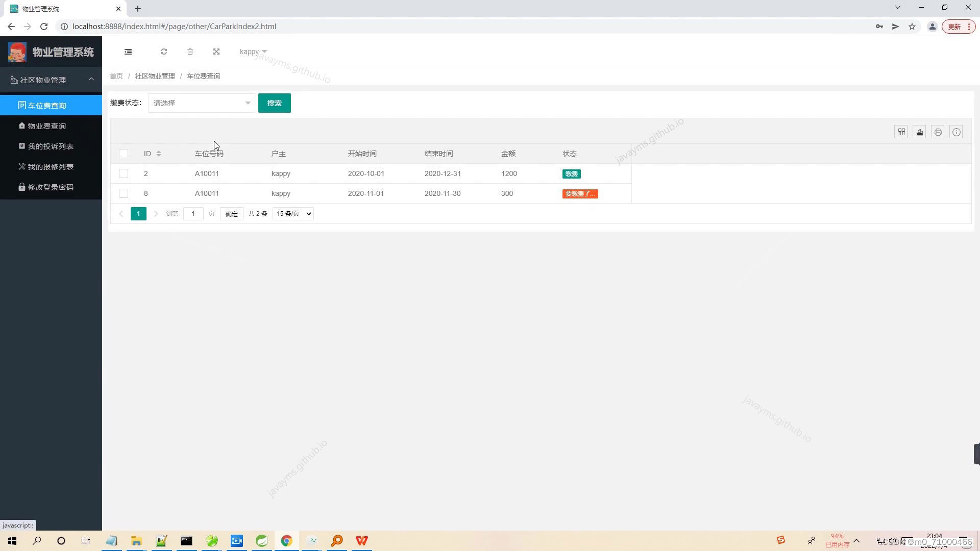The height and width of the screenshot is (551, 980).
Task: Collapse the sidebar with the menu-fold icon
Action: [128, 52]
